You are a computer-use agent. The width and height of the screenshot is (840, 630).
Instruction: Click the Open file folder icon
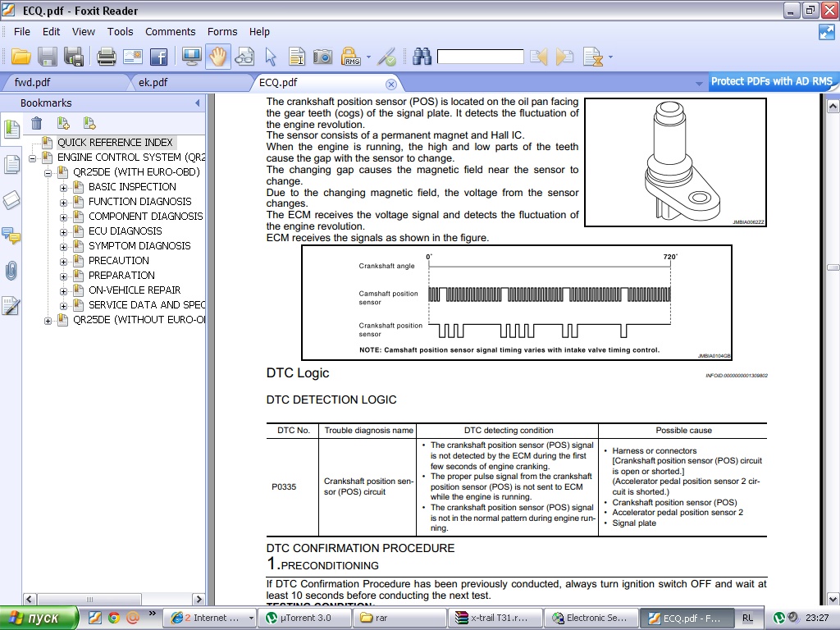click(x=21, y=57)
